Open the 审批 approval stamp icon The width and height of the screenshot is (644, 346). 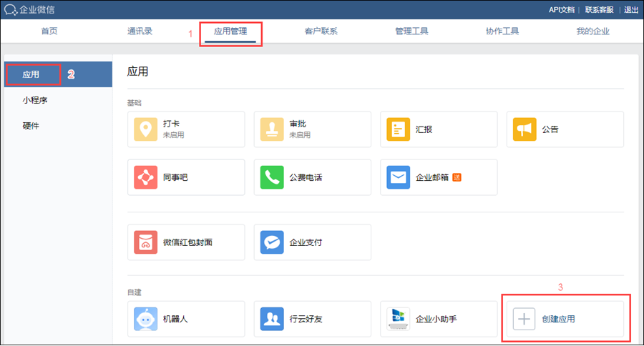point(272,129)
